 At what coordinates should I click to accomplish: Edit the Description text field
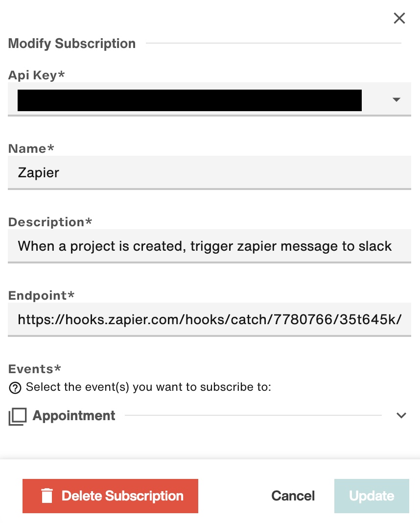coord(210,246)
